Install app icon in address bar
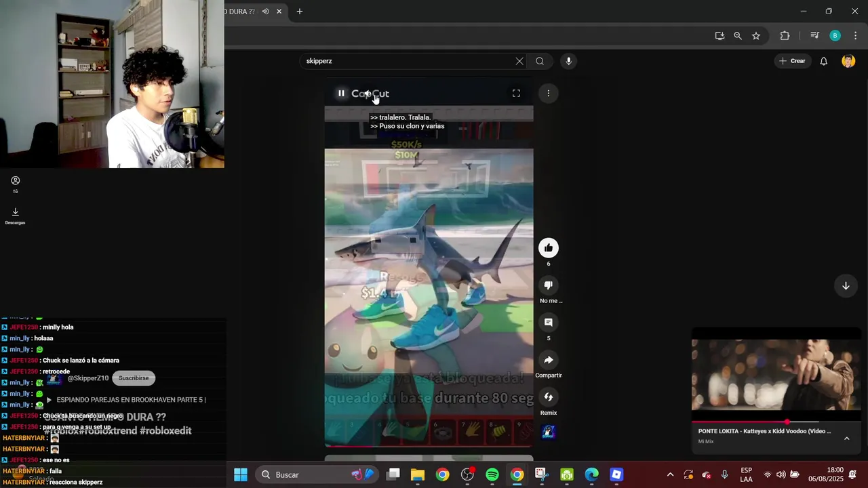868x488 pixels. [719, 36]
